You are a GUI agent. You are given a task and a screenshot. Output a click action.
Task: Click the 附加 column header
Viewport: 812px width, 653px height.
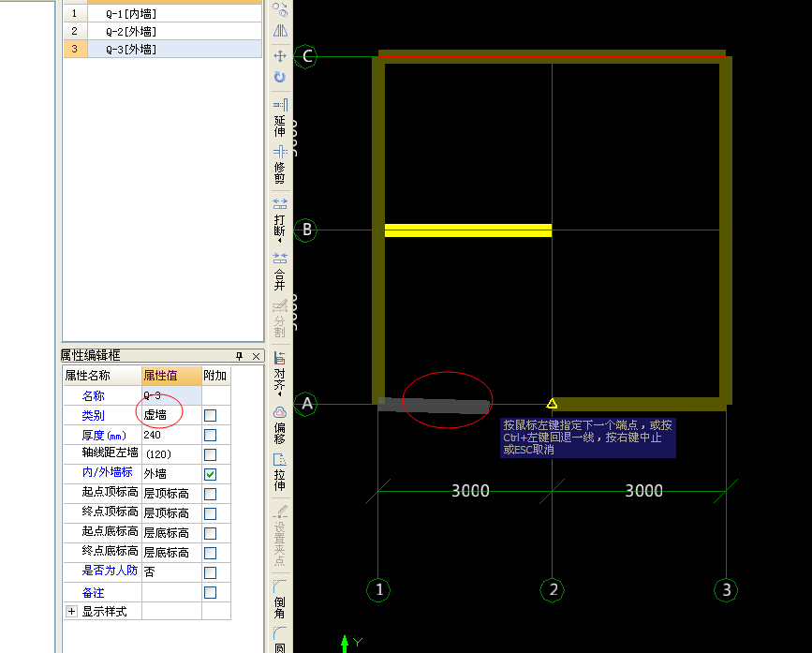216,376
